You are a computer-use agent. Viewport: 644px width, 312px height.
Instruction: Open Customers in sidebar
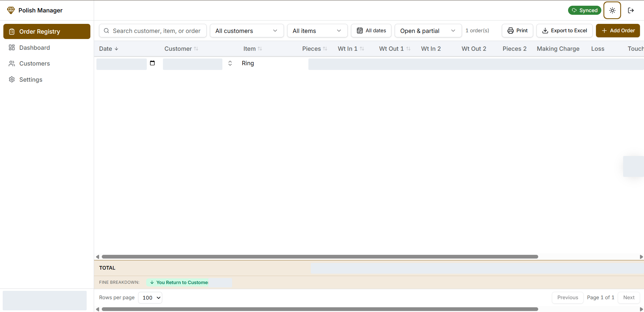(x=47, y=64)
